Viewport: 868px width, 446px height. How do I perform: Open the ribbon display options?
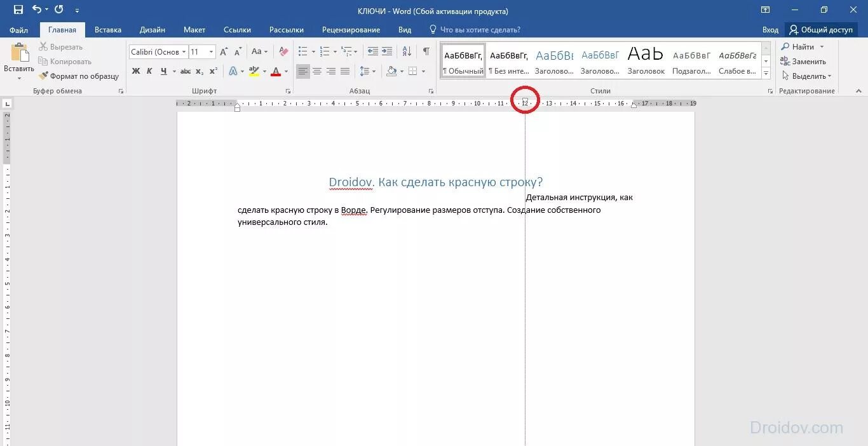pos(765,10)
